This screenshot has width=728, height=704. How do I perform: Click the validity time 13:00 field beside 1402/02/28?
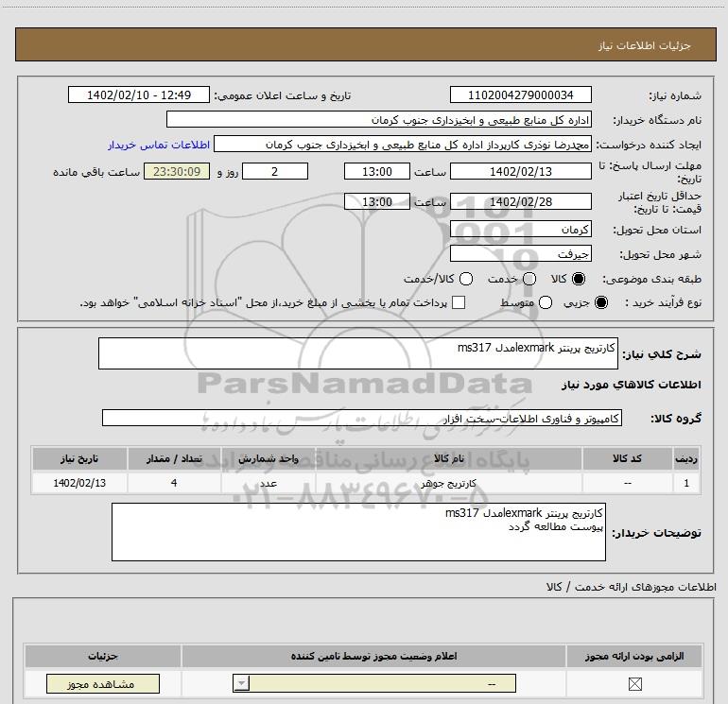click(377, 202)
